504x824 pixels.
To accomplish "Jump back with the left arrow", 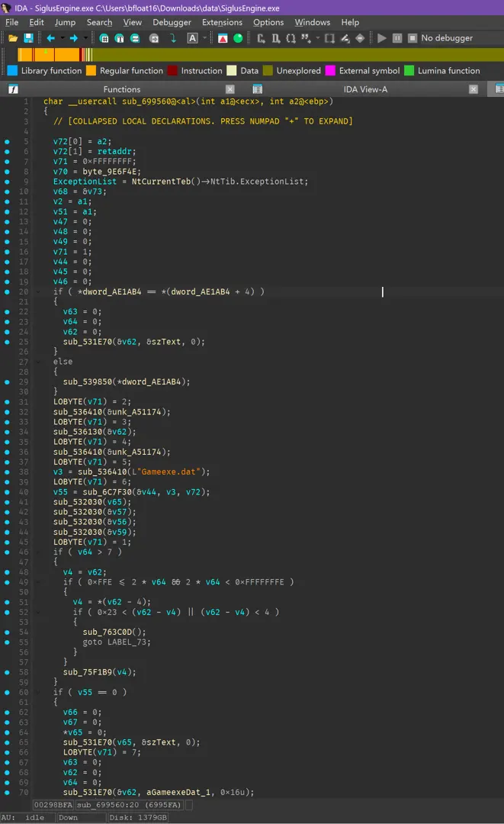I will 51,38.
